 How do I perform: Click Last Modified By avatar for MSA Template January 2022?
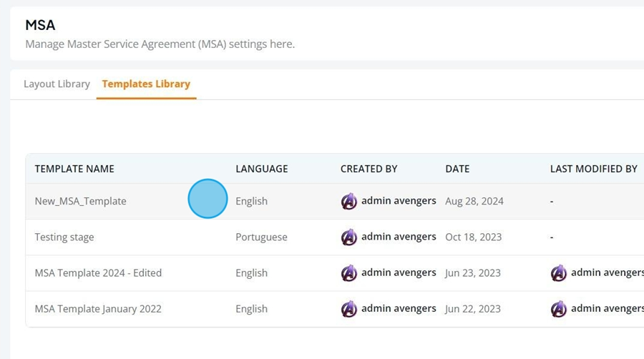tap(559, 309)
